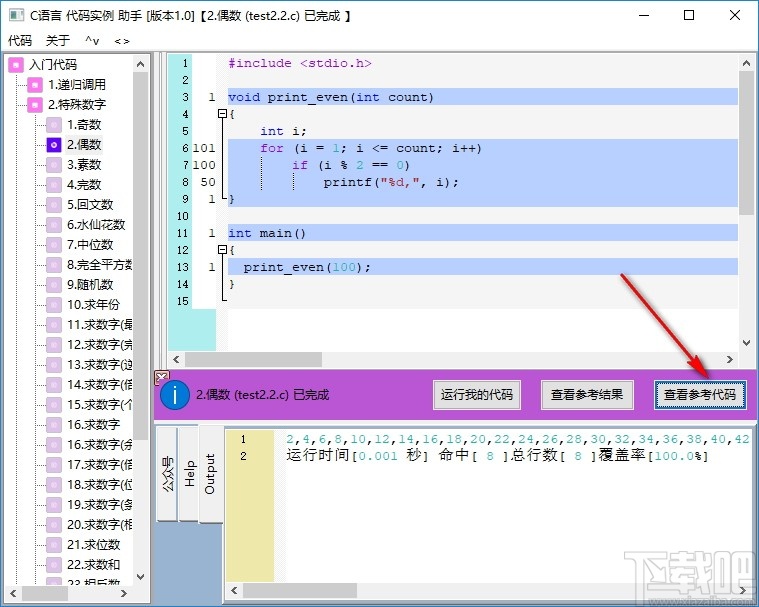Select tree item 22.求数和
This screenshot has width=759, height=607.
(93, 564)
